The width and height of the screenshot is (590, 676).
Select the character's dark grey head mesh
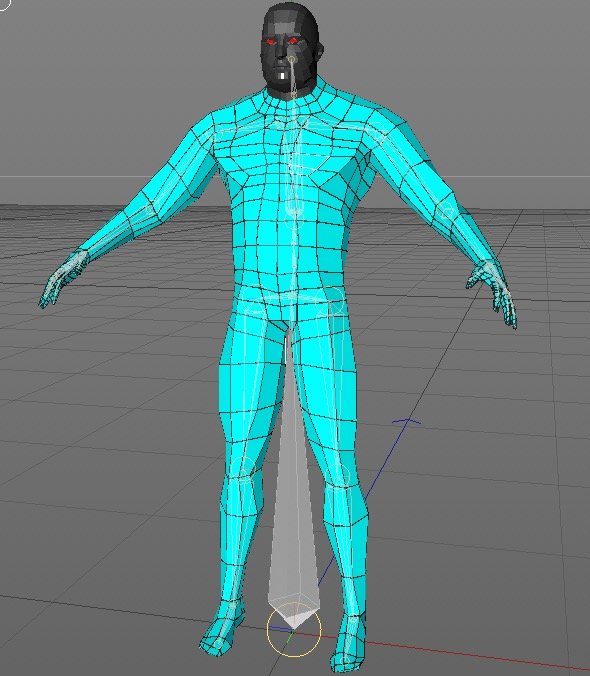coord(291,51)
